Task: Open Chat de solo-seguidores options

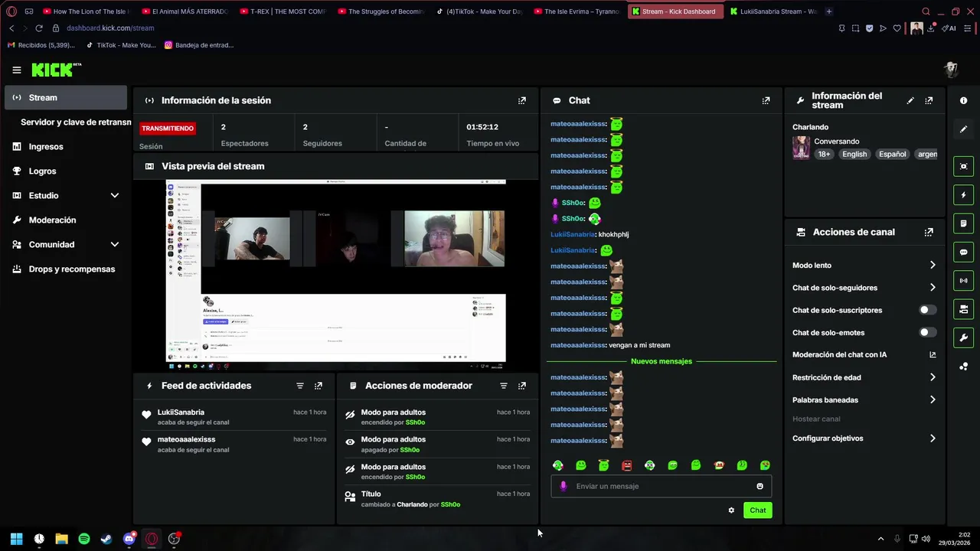Action: point(864,288)
